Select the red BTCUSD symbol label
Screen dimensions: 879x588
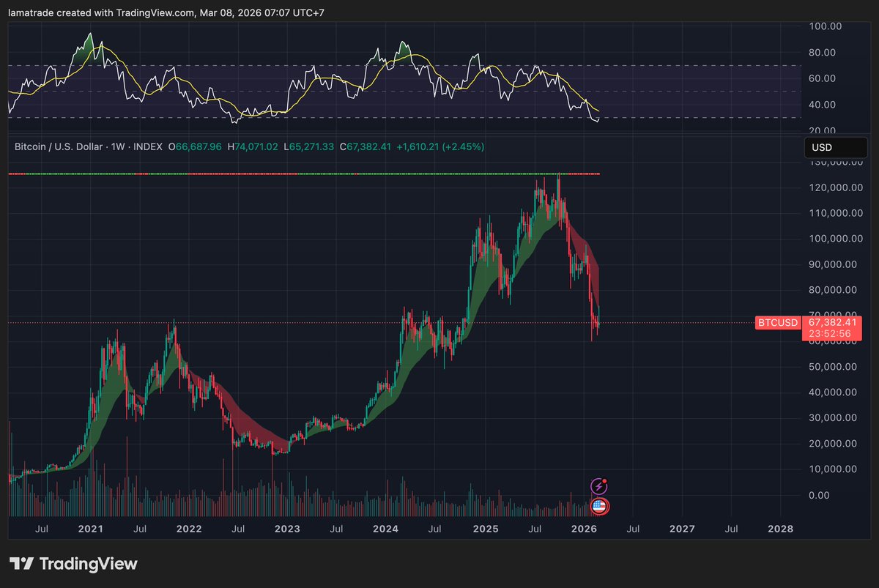(x=779, y=322)
